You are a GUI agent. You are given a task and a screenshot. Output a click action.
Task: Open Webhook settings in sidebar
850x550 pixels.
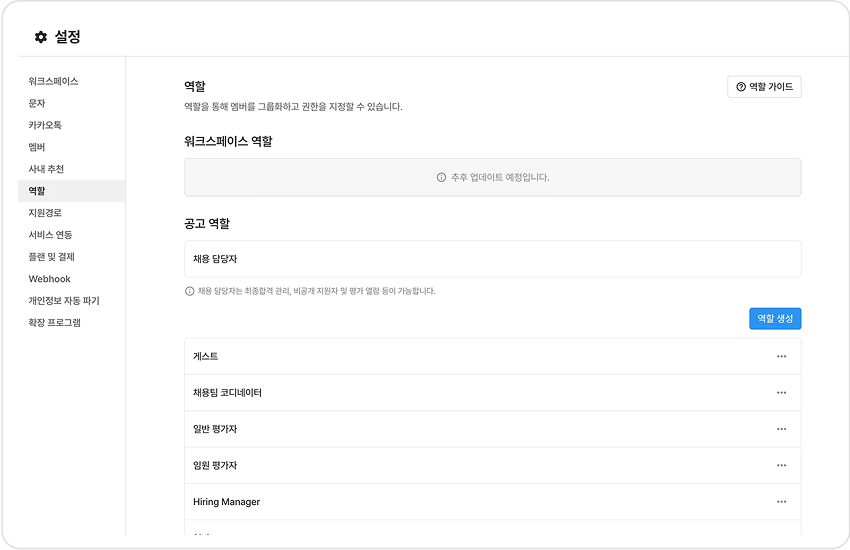49,279
